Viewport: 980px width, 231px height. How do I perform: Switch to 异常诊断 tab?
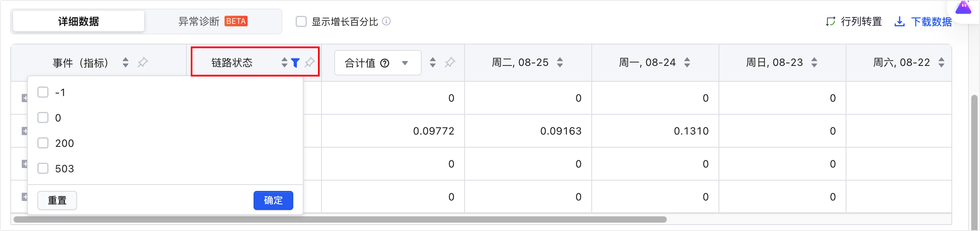point(213,21)
